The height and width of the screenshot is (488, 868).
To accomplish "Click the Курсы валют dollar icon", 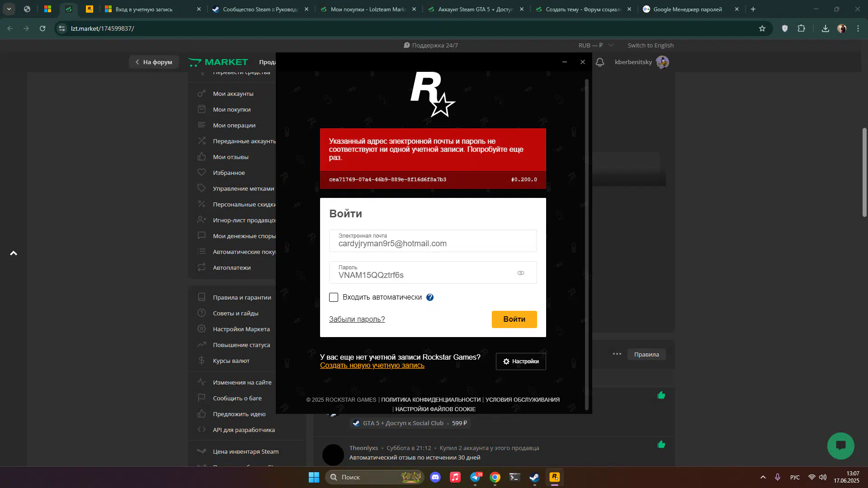I will (x=202, y=361).
